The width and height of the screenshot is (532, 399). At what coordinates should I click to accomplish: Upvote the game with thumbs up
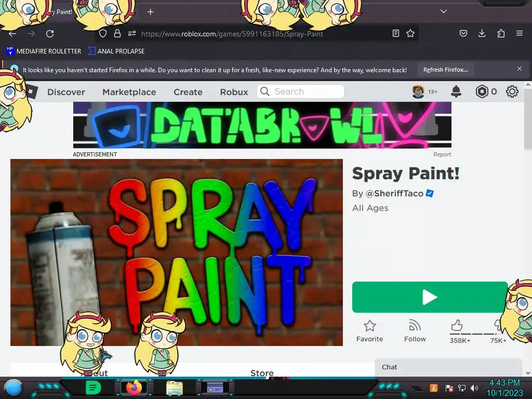click(457, 325)
